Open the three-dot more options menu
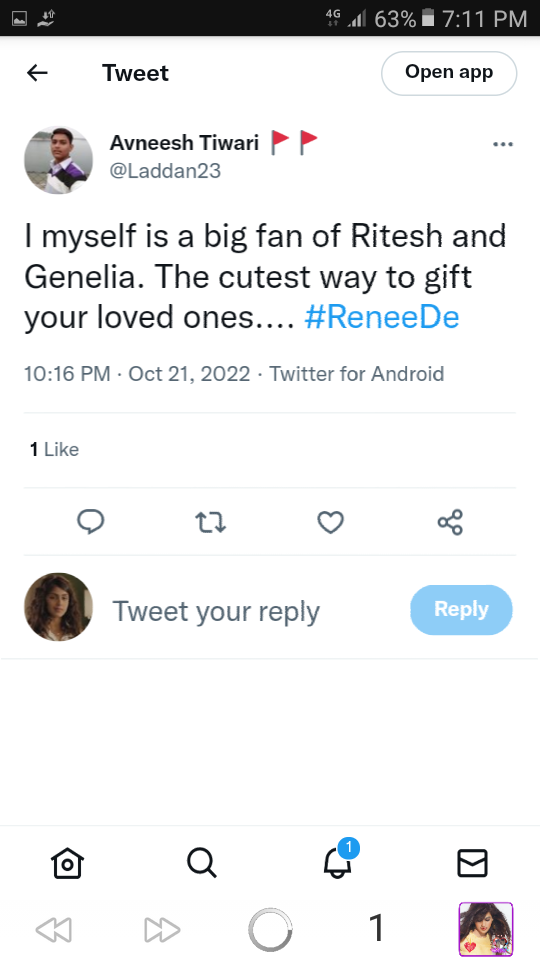The image size is (540, 960). 503,144
